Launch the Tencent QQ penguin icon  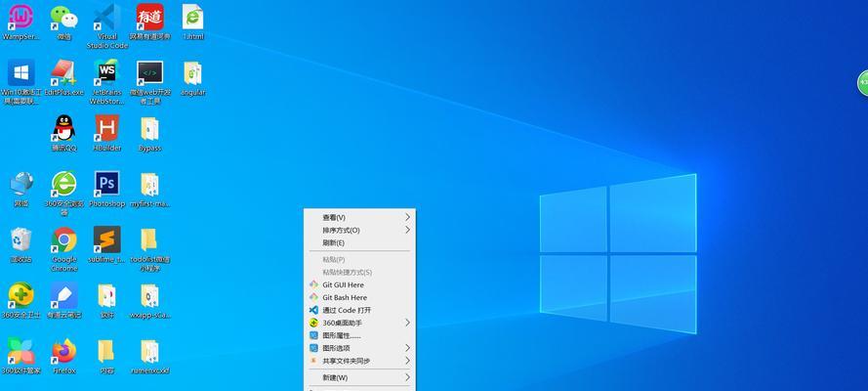(64, 134)
